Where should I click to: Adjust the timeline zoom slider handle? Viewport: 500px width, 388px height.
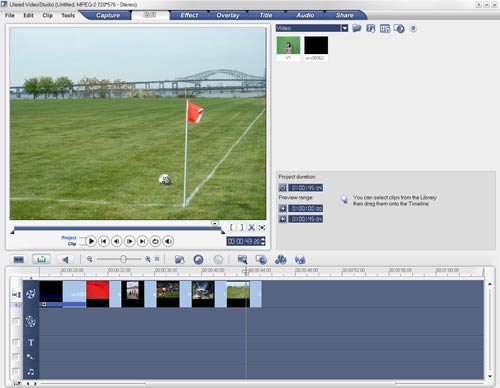(x=123, y=259)
